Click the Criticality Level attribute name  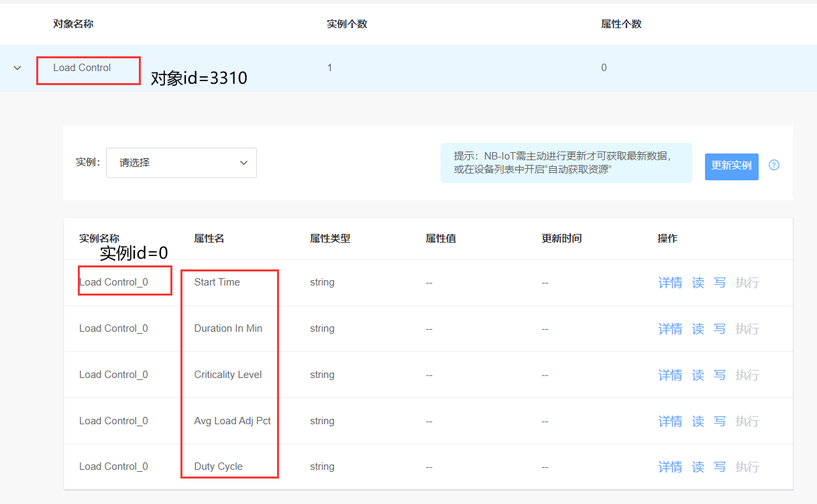[228, 375]
